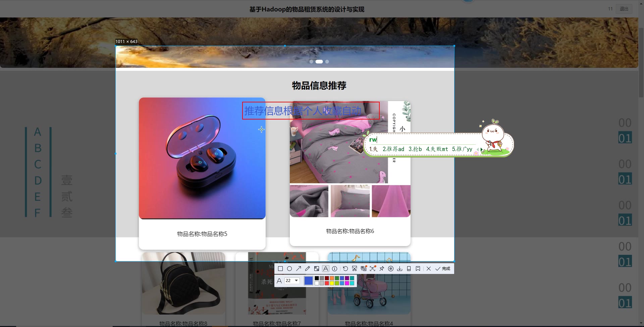644x327 pixels.
Task: Choose IME candidate 4 失败mt
Action: [437, 149]
